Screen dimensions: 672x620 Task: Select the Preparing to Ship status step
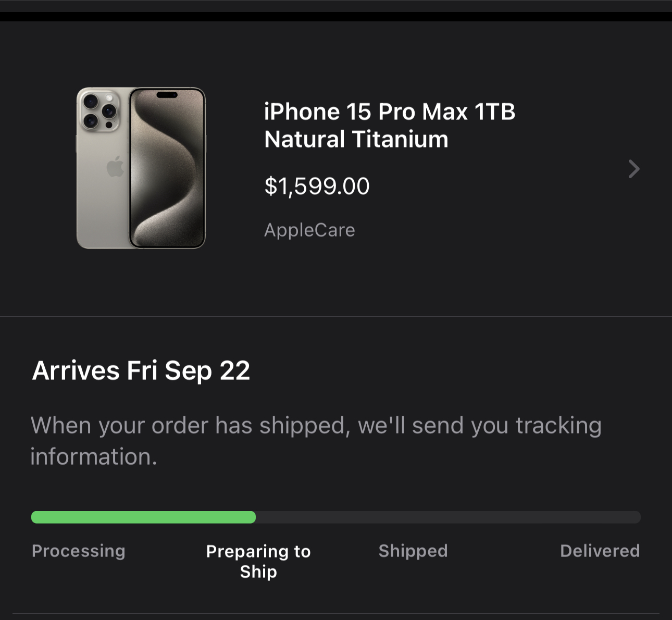click(x=258, y=561)
